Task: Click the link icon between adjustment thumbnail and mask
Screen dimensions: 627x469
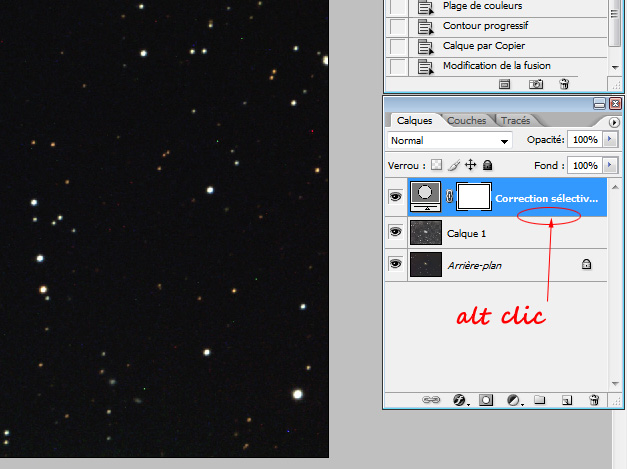Action: coord(449,196)
